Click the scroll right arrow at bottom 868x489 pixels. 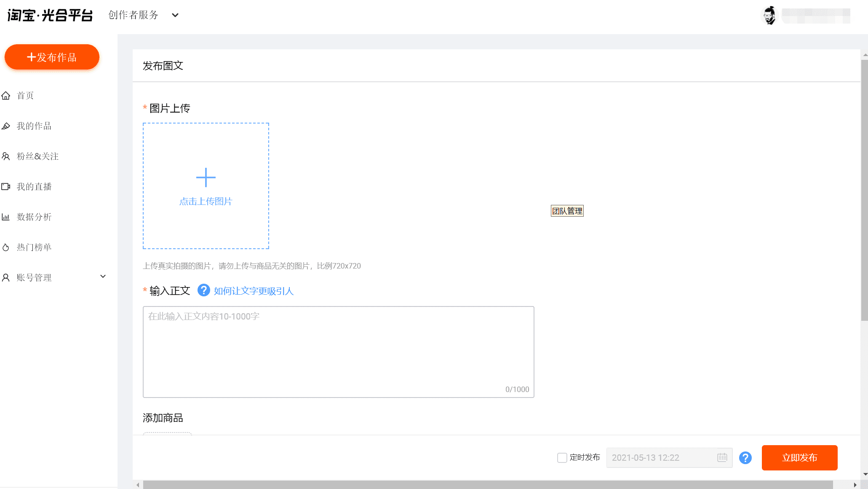855,485
